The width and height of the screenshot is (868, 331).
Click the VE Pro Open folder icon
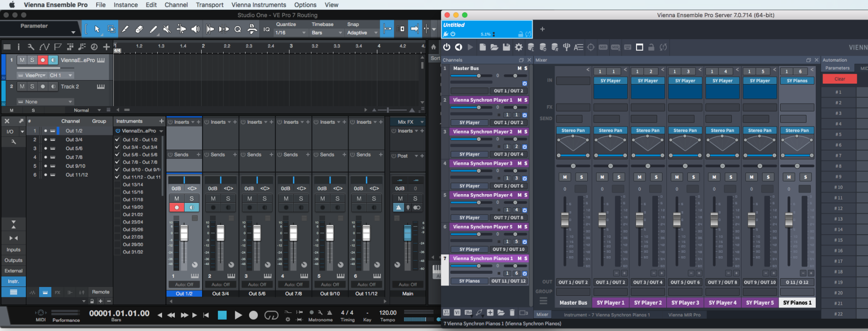(x=494, y=47)
